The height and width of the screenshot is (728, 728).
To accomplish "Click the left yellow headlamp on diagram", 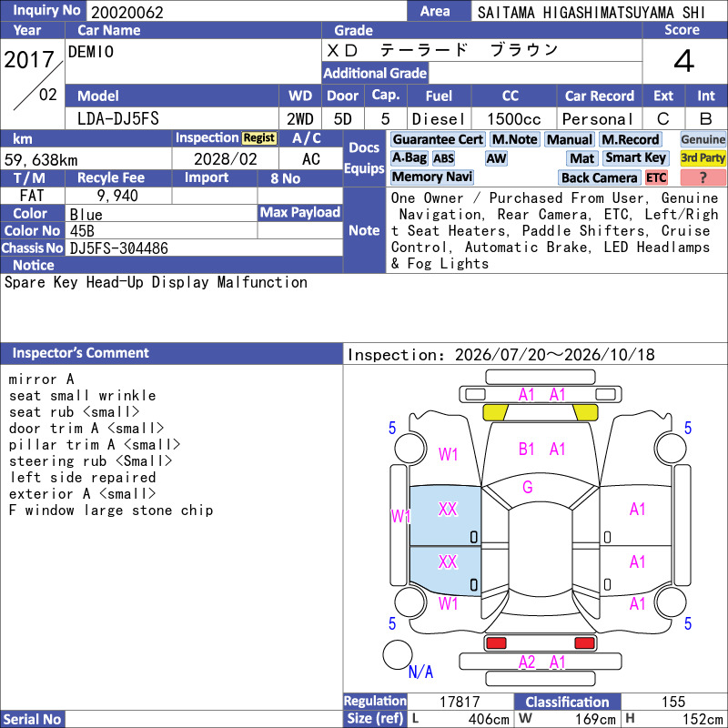I will [495, 412].
